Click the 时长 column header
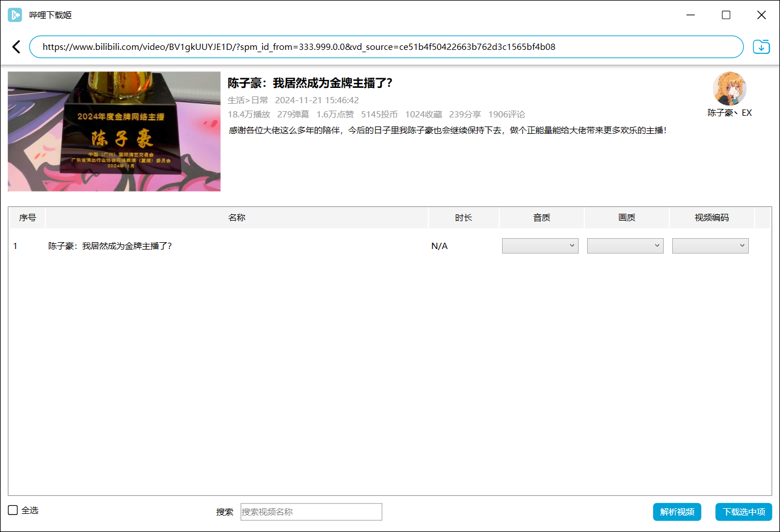The image size is (780, 532). point(463,217)
